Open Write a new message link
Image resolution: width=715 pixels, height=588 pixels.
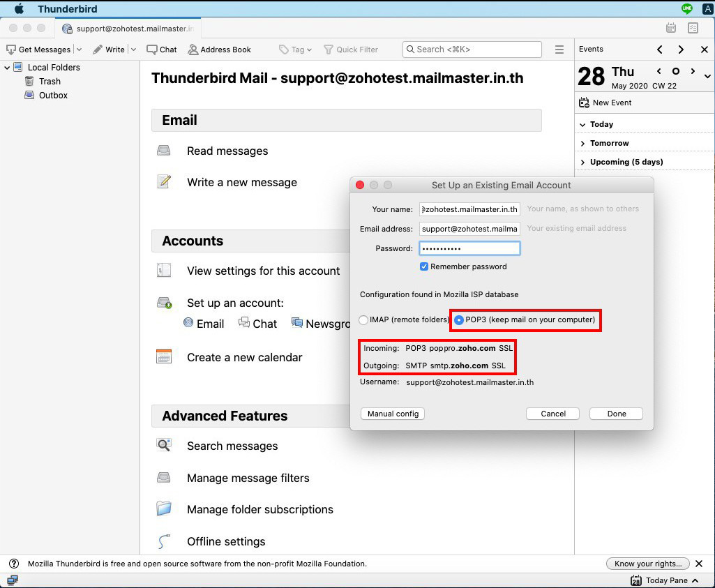[241, 182]
